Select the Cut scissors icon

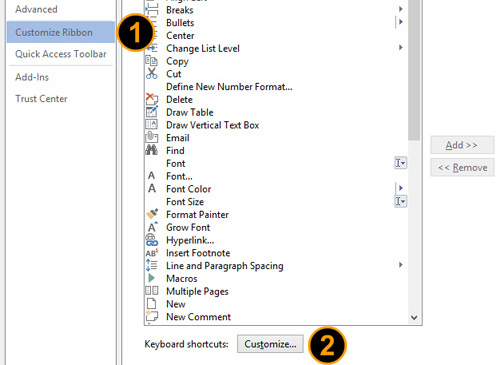(152, 73)
